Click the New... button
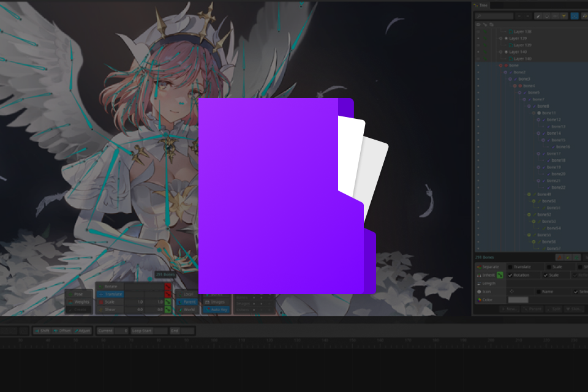The height and width of the screenshot is (392, 588). (x=509, y=309)
